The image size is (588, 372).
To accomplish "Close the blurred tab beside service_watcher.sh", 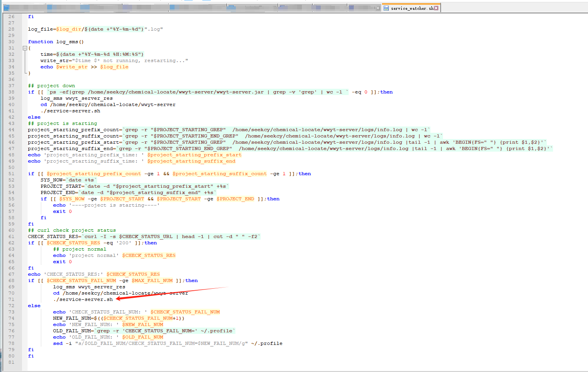I will (x=378, y=8).
